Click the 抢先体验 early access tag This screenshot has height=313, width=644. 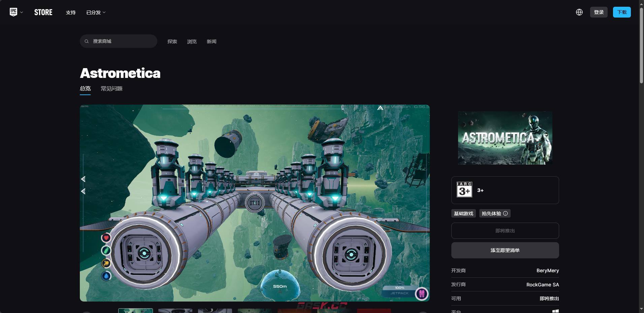coord(495,214)
